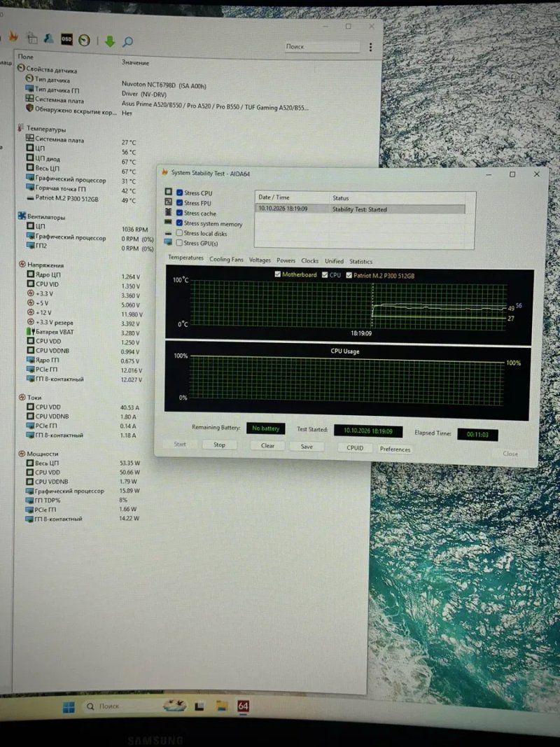Open File Explorer folder in taskbar

[222, 706]
